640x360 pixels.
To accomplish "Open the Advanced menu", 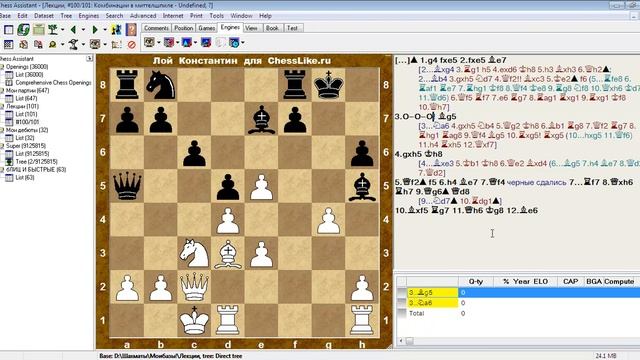I will pyautogui.click(x=143, y=16).
